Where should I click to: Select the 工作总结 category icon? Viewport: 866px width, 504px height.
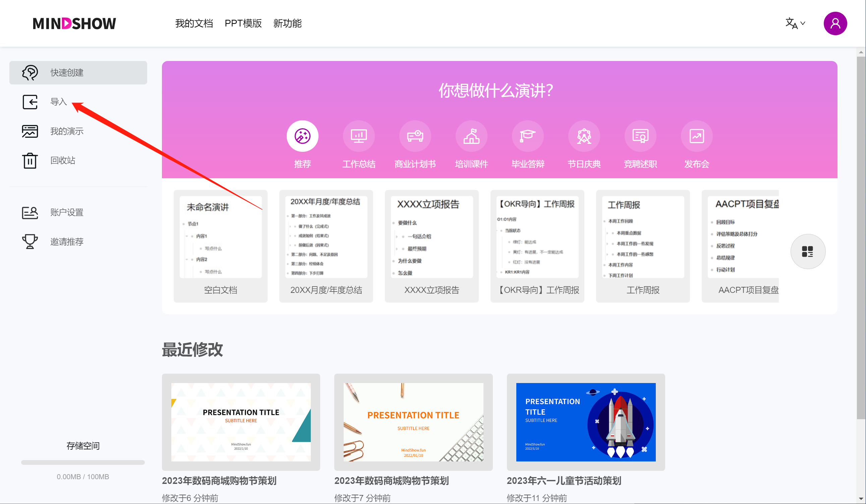point(358,136)
